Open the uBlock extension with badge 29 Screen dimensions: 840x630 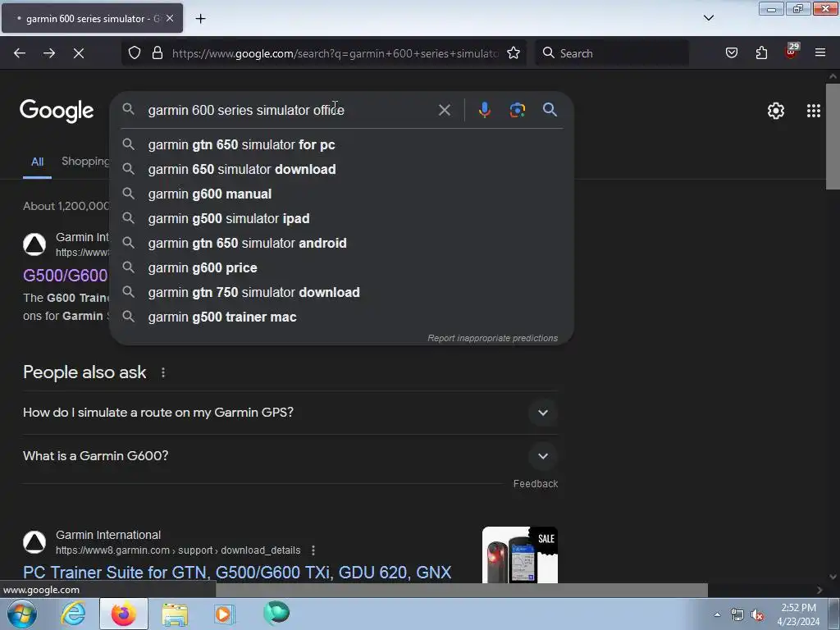pyautogui.click(x=792, y=52)
